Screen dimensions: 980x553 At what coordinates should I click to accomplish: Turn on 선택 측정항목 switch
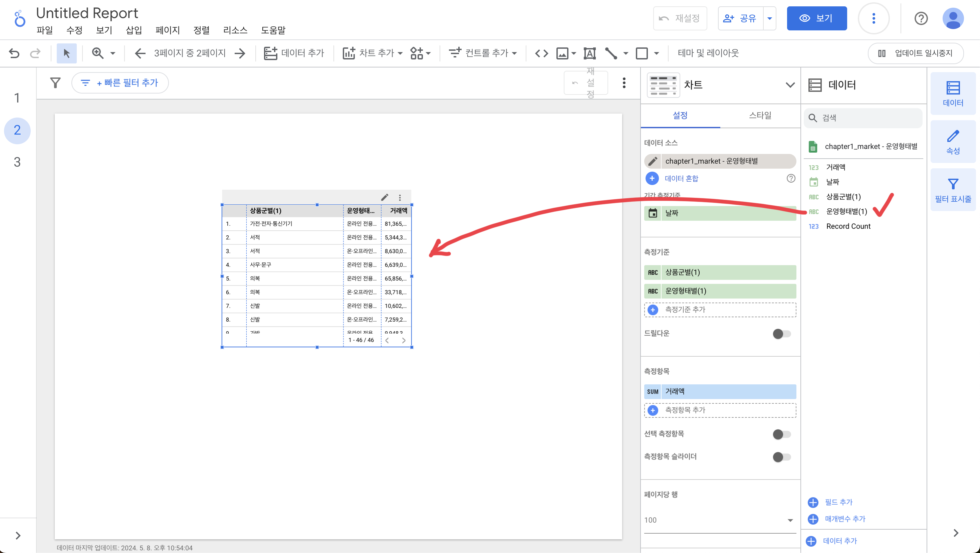pyautogui.click(x=781, y=434)
